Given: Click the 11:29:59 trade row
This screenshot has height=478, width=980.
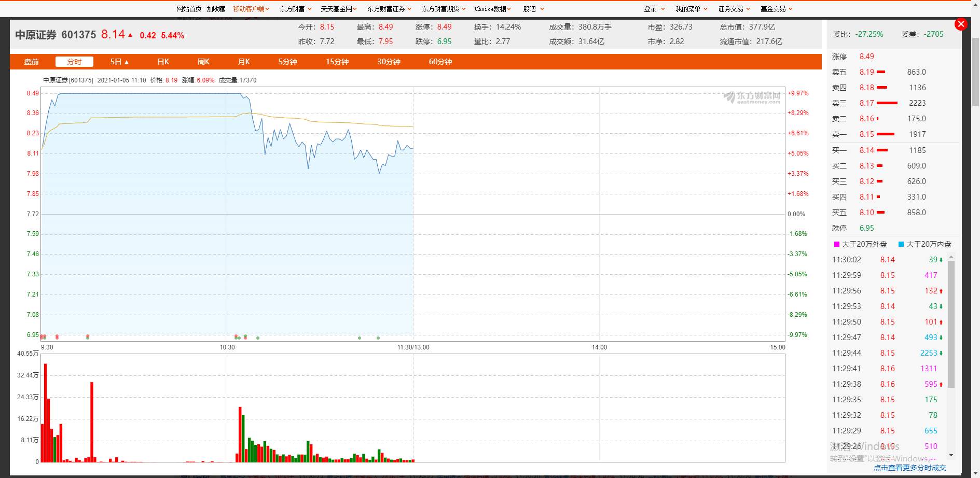Looking at the screenshot, I should point(888,275).
